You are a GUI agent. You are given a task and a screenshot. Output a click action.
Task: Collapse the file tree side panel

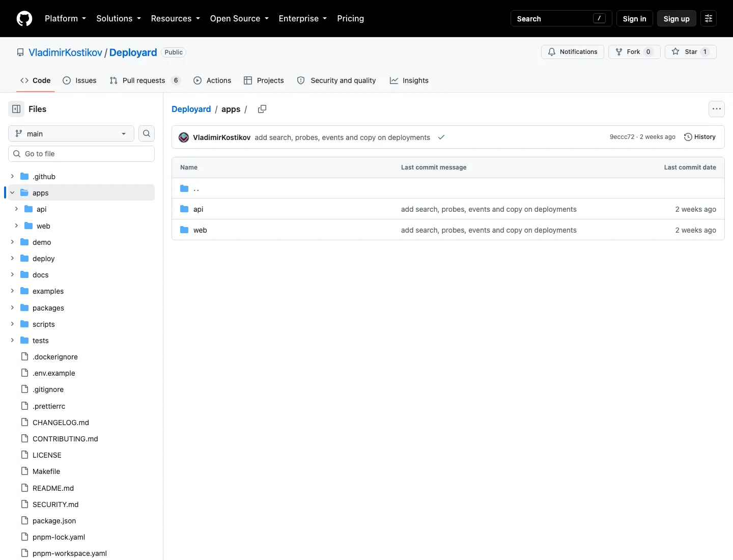tap(16, 109)
